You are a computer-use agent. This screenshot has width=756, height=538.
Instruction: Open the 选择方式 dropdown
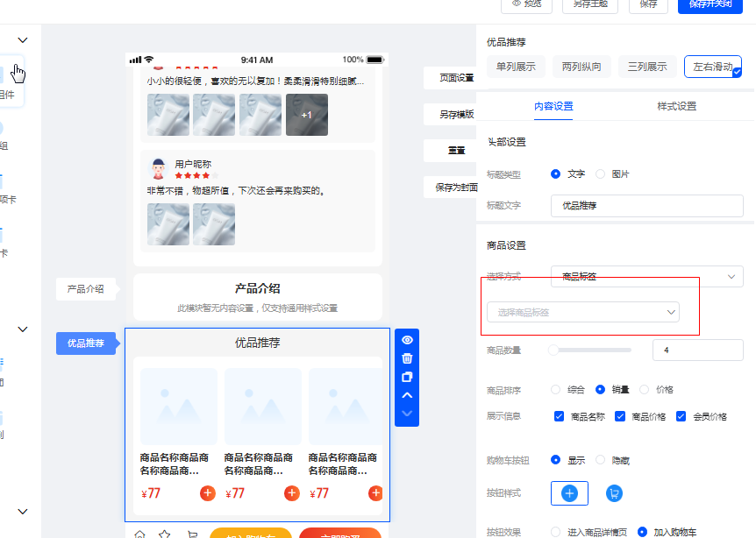pos(647,277)
